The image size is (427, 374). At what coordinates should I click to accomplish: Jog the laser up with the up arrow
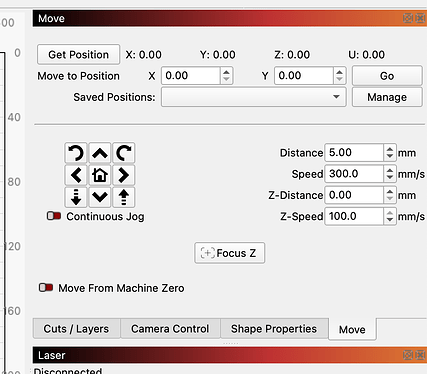click(100, 153)
